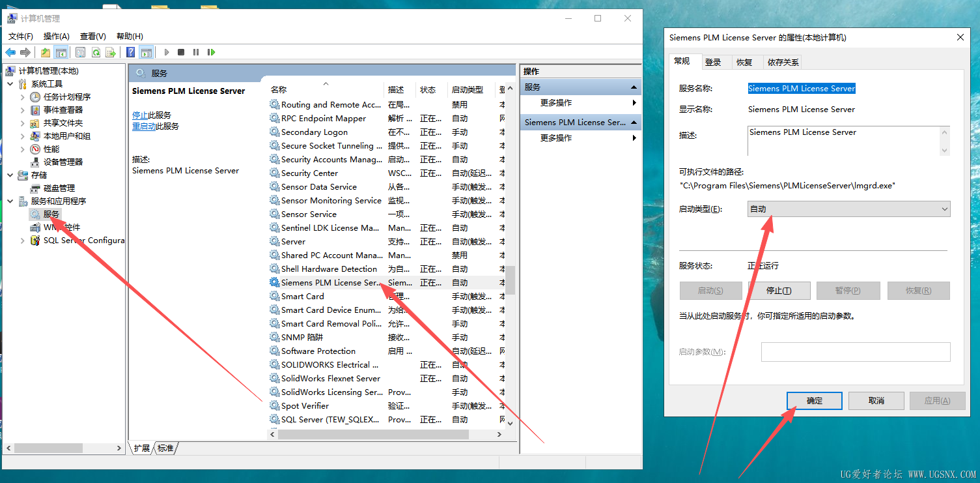This screenshot has width=980, height=483.
Task: Click the Restart Service toolbar icon
Action: tap(211, 52)
